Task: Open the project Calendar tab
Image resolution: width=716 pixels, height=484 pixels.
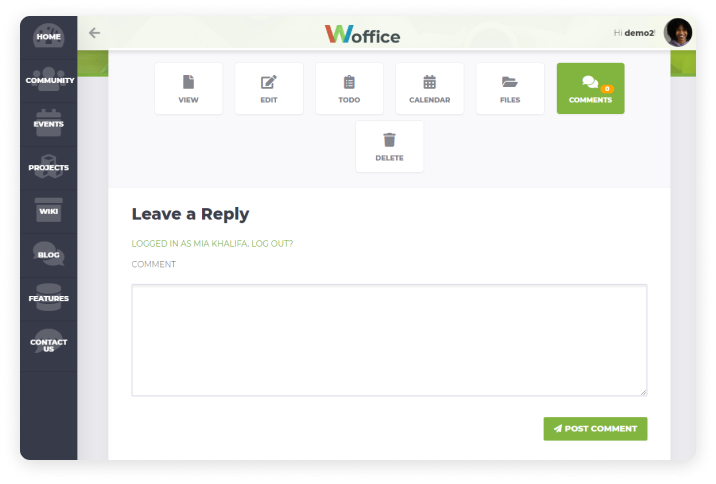Action: [x=430, y=89]
